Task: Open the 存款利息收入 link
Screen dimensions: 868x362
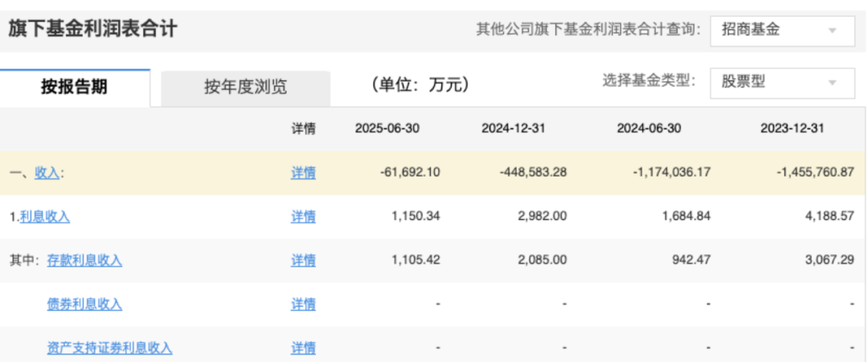Action: point(84,260)
